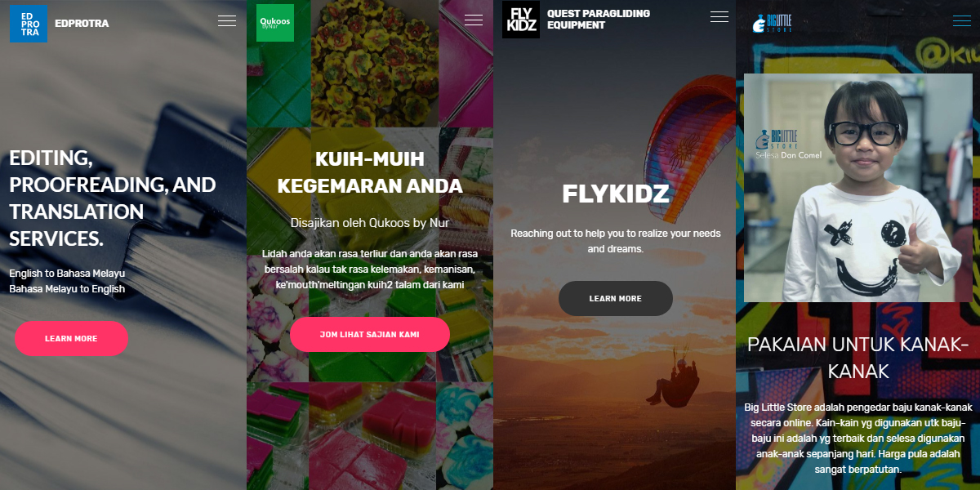This screenshot has height=490, width=980.
Task: Select the child with glasses photo
Action: tap(858, 188)
